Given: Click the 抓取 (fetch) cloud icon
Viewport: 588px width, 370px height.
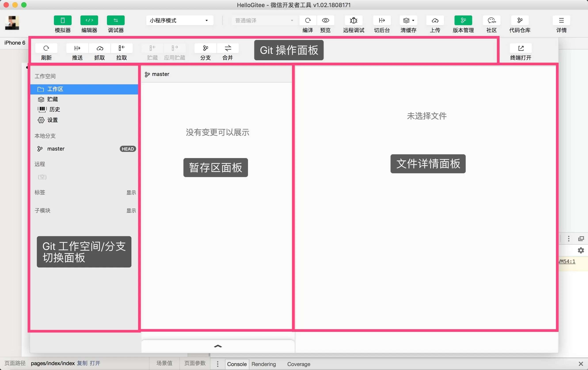Looking at the screenshot, I should point(100,48).
